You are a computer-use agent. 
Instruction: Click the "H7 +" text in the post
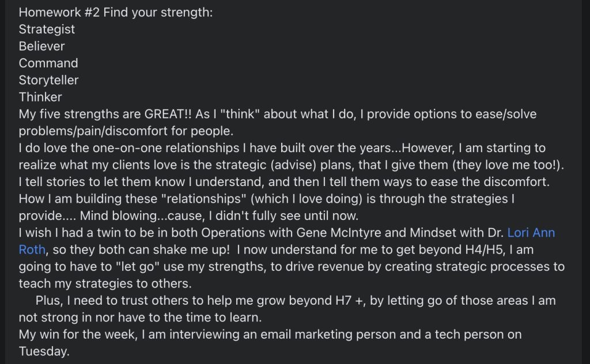(347, 301)
